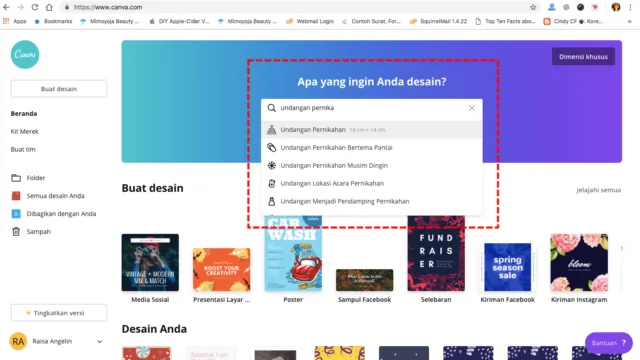Click the Sampah trash icon

[x=16, y=231]
